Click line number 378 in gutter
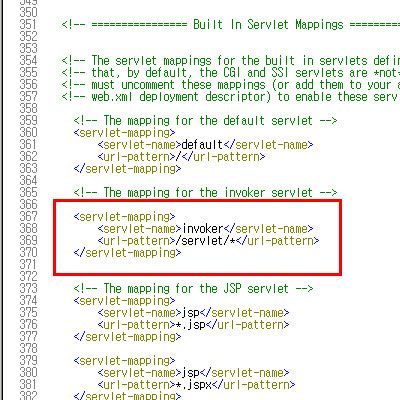The height and width of the screenshot is (400, 400). point(28,349)
